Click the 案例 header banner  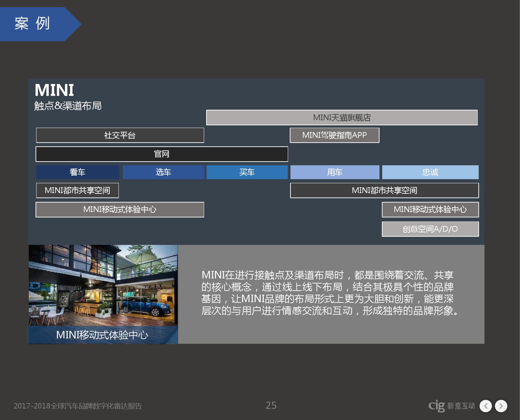[x=37, y=24]
